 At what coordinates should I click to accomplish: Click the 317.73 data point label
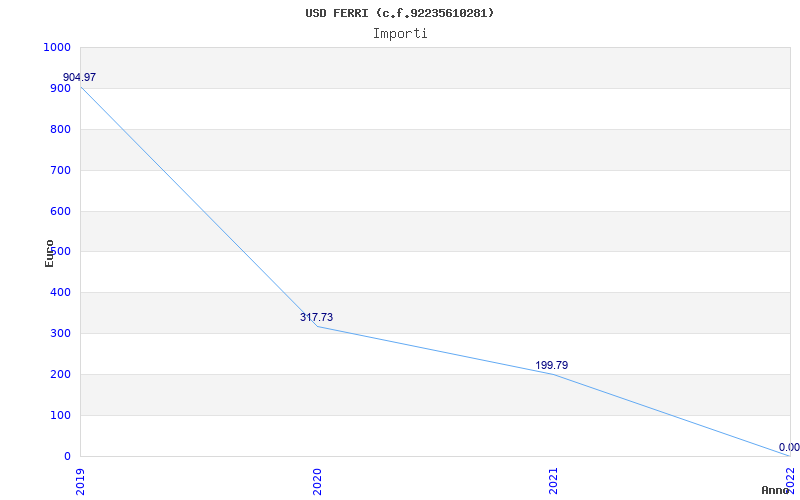[316, 317]
